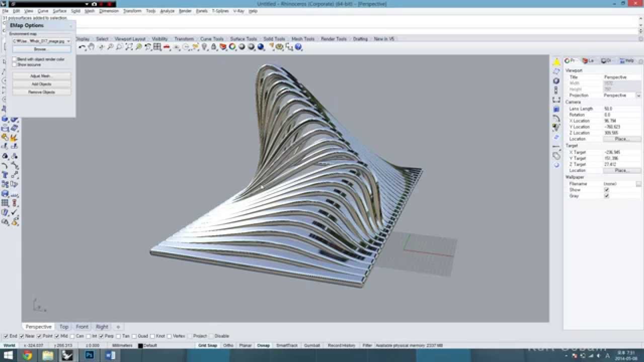
Task: Enable the Cen osnap checkbox
Action: 73,336
